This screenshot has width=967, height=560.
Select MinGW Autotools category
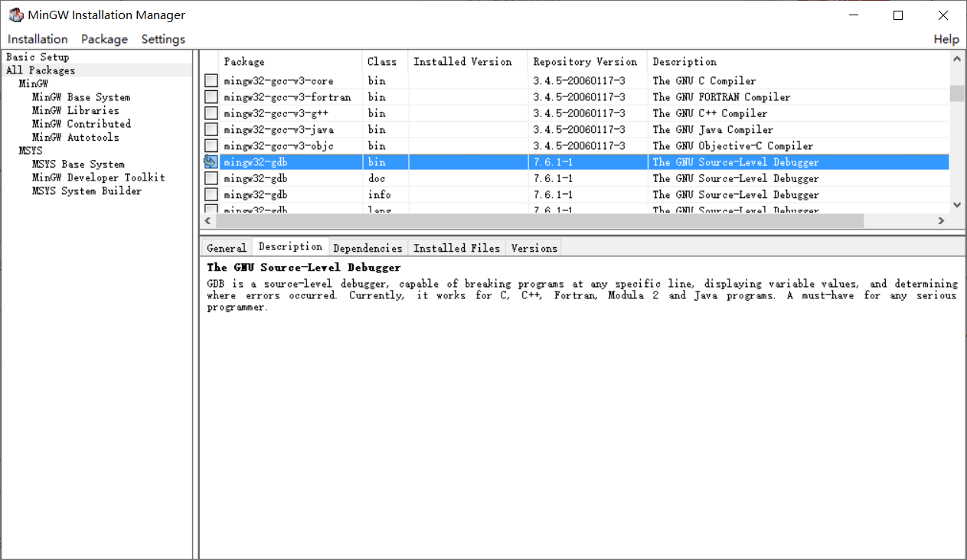[76, 137]
